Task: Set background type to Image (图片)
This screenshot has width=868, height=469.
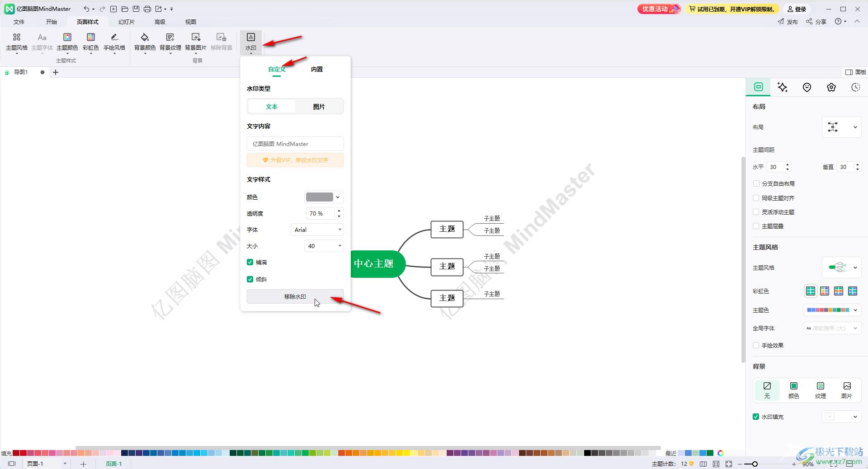Action: coord(847,390)
